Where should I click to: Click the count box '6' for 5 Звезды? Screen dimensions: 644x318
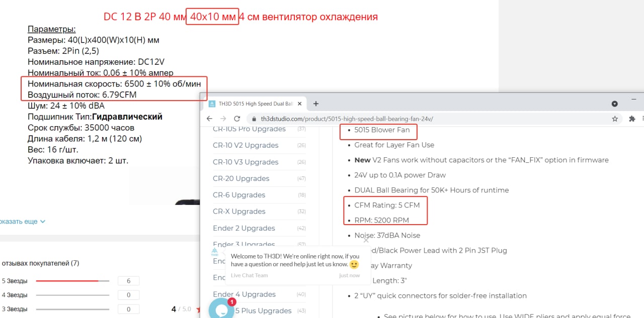[129, 281]
